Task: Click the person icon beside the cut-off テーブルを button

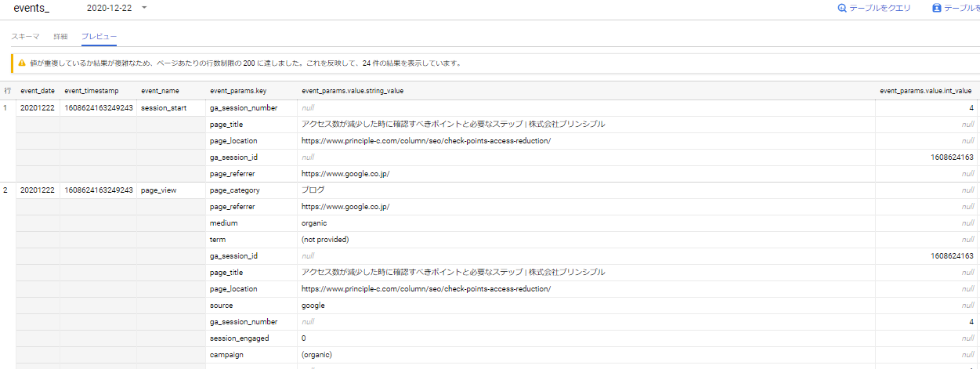Action: (936, 9)
